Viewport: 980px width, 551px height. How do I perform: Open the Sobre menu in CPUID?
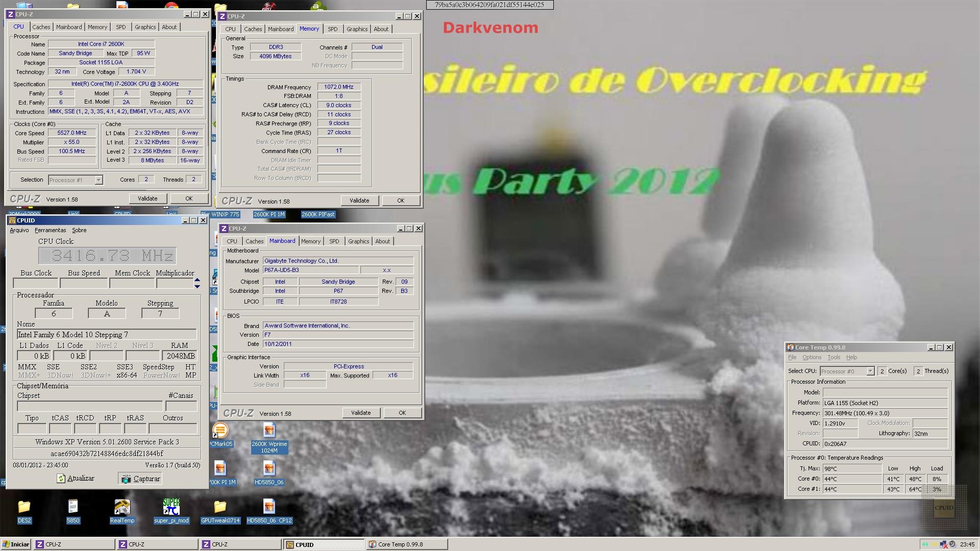coord(79,230)
